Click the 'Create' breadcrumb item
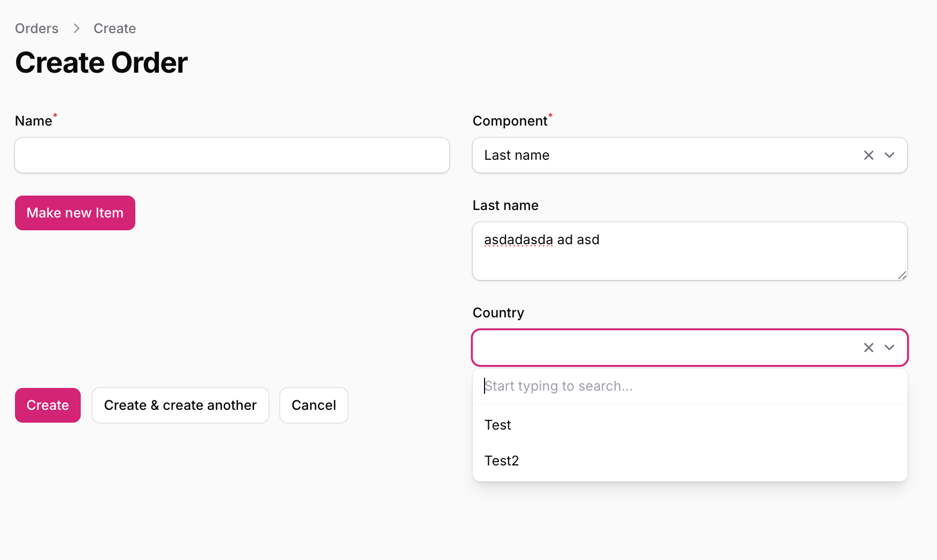The image size is (937, 560). [x=114, y=28]
